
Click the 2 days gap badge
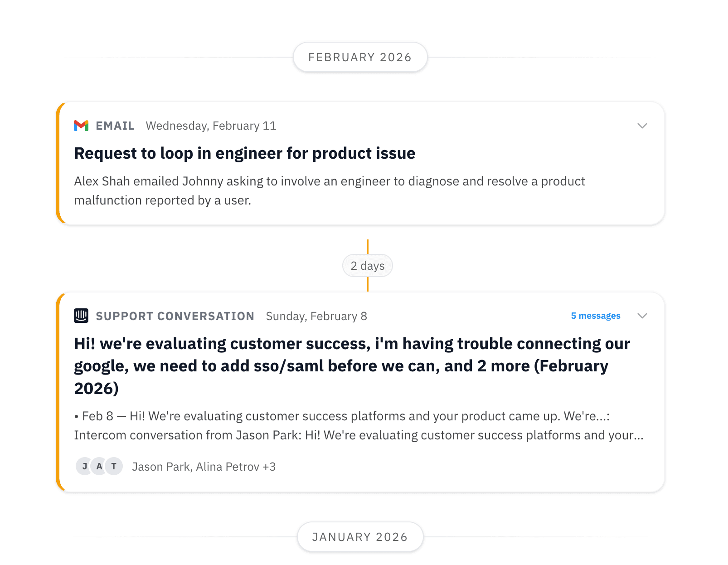[x=367, y=266]
